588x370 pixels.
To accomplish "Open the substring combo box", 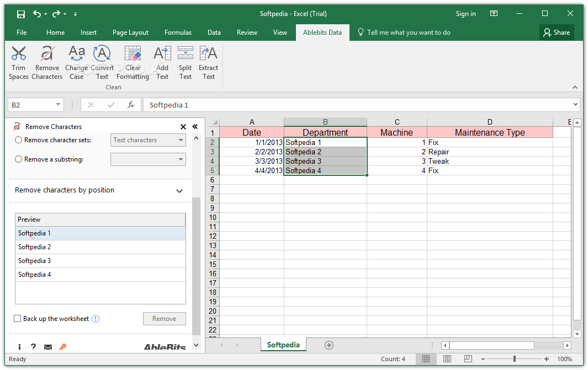I will coord(148,159).
